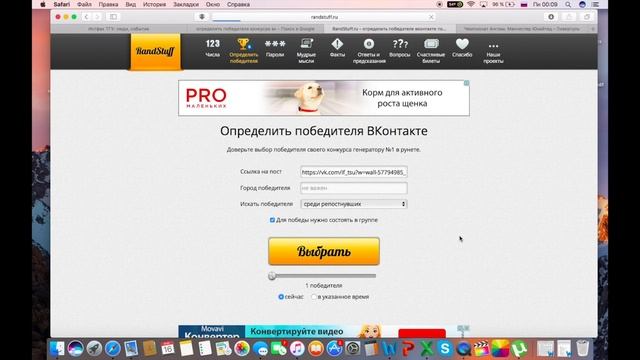Click Safari show all tabs button
Screen dimensions: 640x360
pyautogui.click(x=587, y=17)
